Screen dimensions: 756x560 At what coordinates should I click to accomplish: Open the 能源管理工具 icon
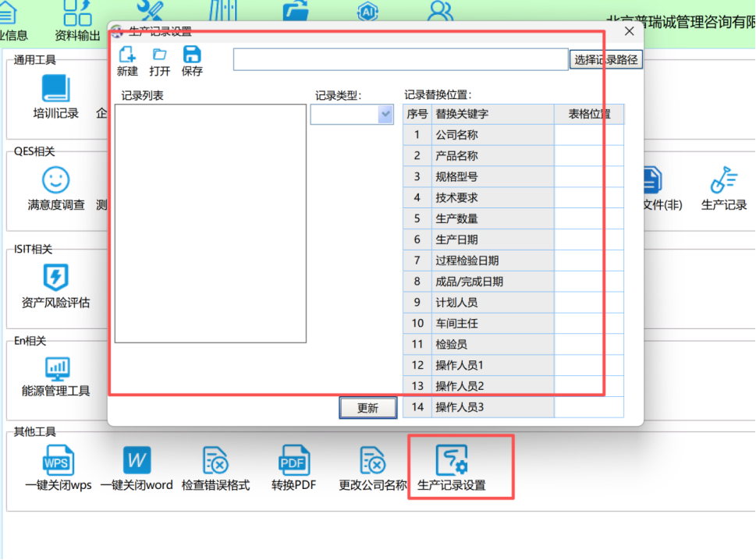pos(56,367)
